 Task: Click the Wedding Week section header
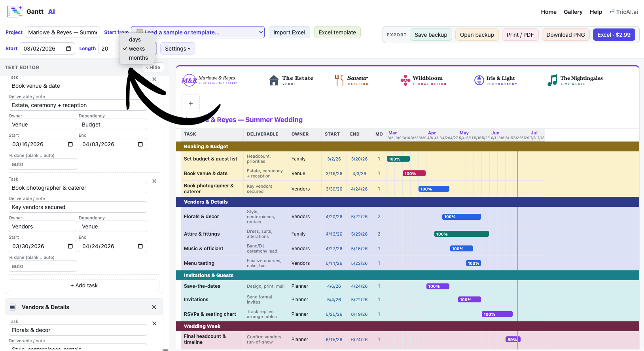click(407, 326)
